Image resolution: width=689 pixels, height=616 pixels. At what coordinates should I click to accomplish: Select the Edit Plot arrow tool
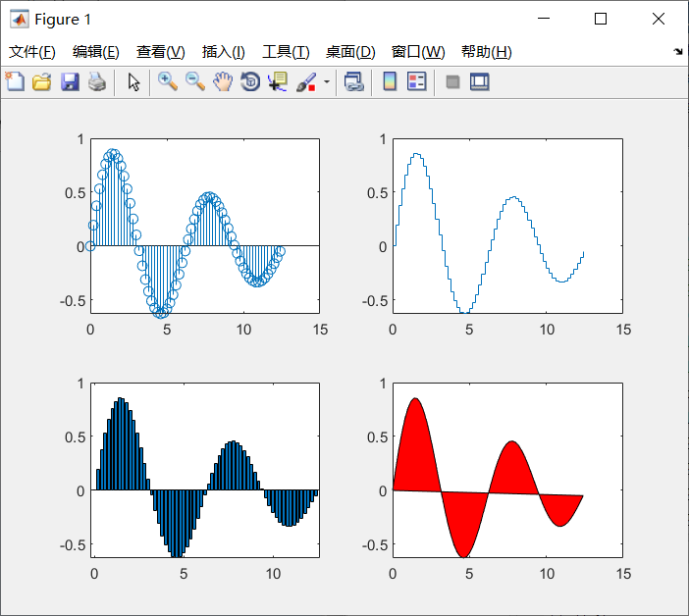pos(133,82)
